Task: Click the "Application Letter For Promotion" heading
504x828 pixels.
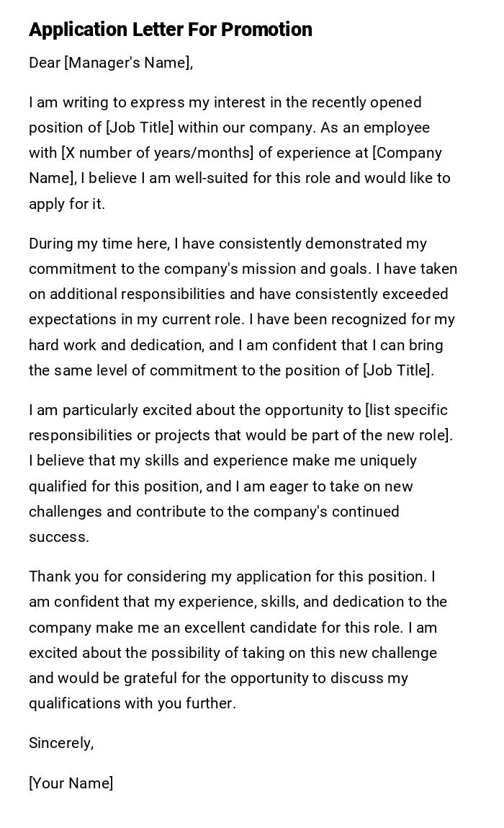Action: (171, 30)
